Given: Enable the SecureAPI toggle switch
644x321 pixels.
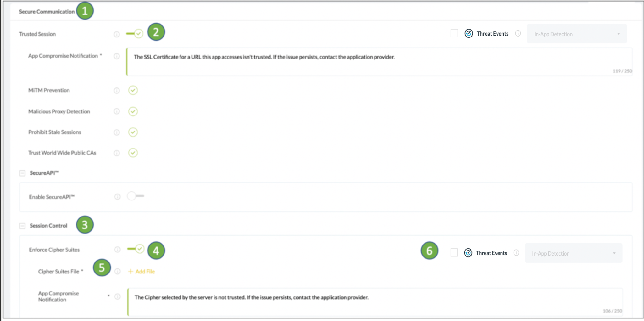Looking at the screenshot, I should tap(136, 196).
